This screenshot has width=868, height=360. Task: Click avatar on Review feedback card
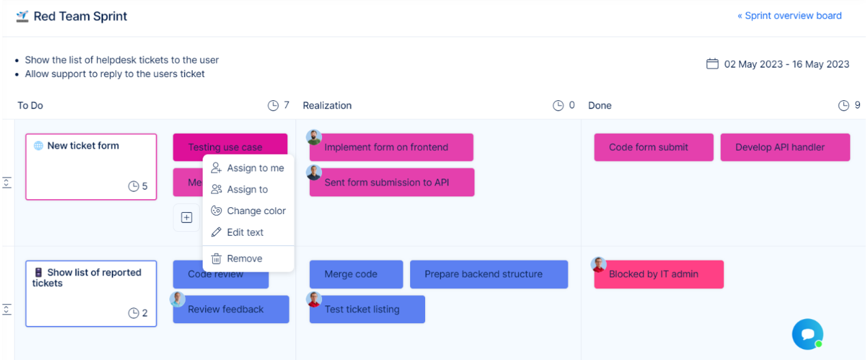tap(177, 299)
